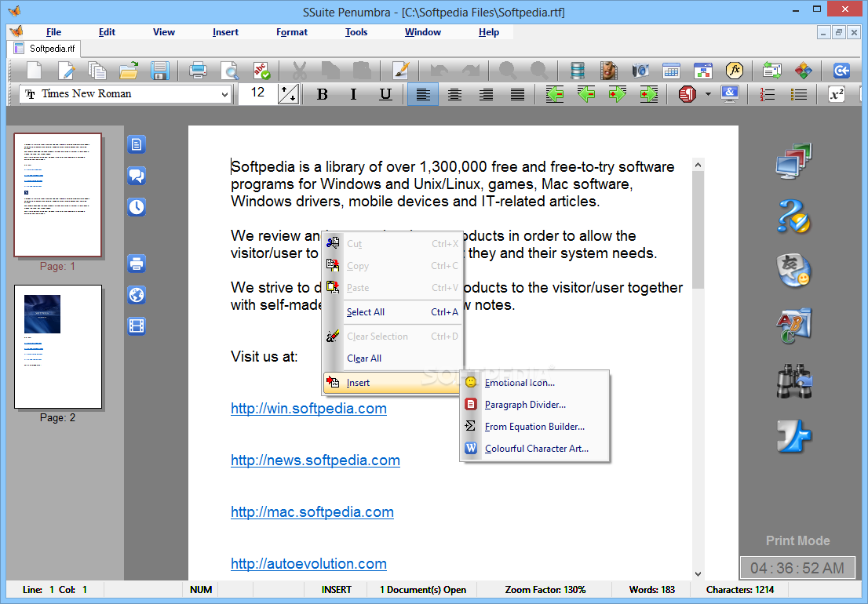Viewport: 868px width, 604px height.
Task: Open the http://mac.softpedia.com link
Action: pyautogui.click(x=312, y=512)
